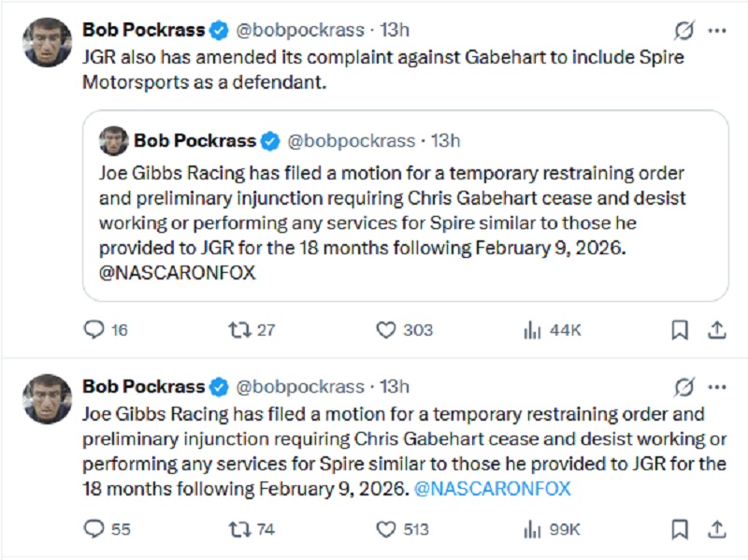Share the second tweet via share icon

pyautogui.click(x=716, y=529)
